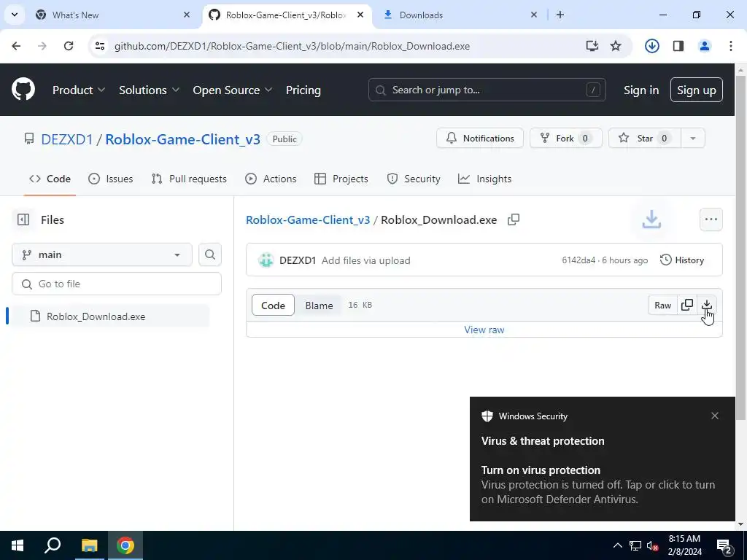The height and width of the screenshot is (560, 747).
Task: Search this repository magnifier button
Action: (210, 254)
